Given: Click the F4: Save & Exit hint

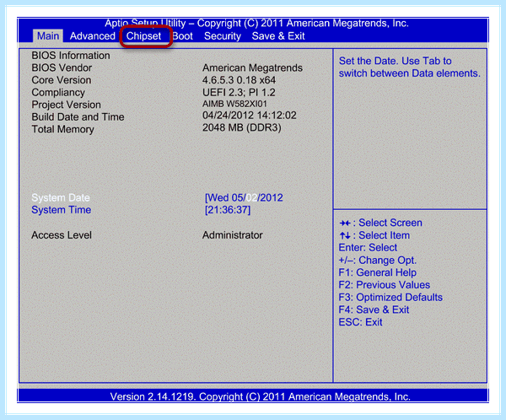Looking at the screenshot, I should (x=374, y=310).
